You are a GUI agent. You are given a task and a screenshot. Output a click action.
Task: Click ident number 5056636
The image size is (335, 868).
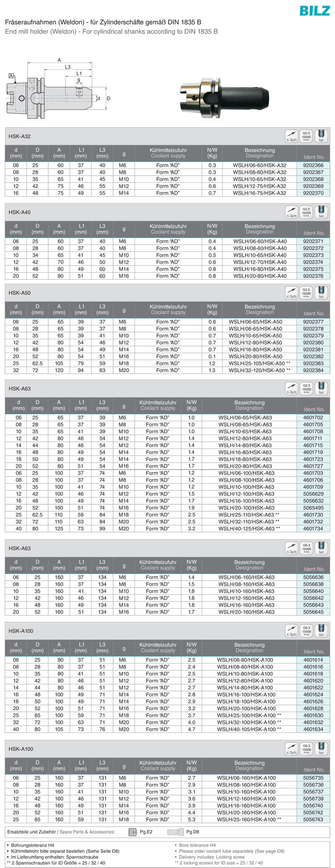tap(313, 577)
